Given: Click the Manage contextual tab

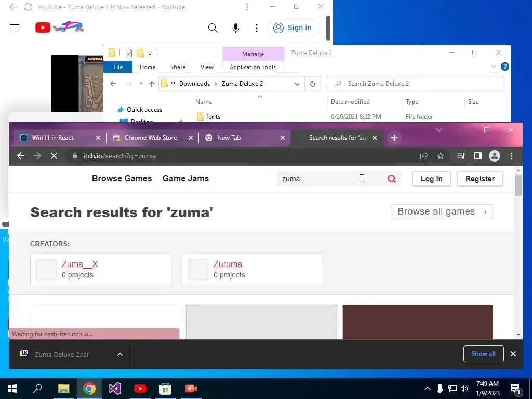Looking at the screenshot, I should 253,54.
